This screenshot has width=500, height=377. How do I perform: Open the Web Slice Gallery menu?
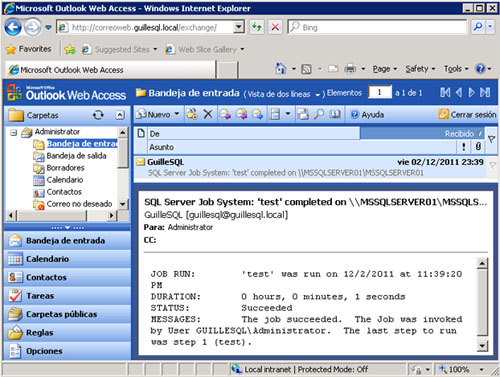point(205,50)
